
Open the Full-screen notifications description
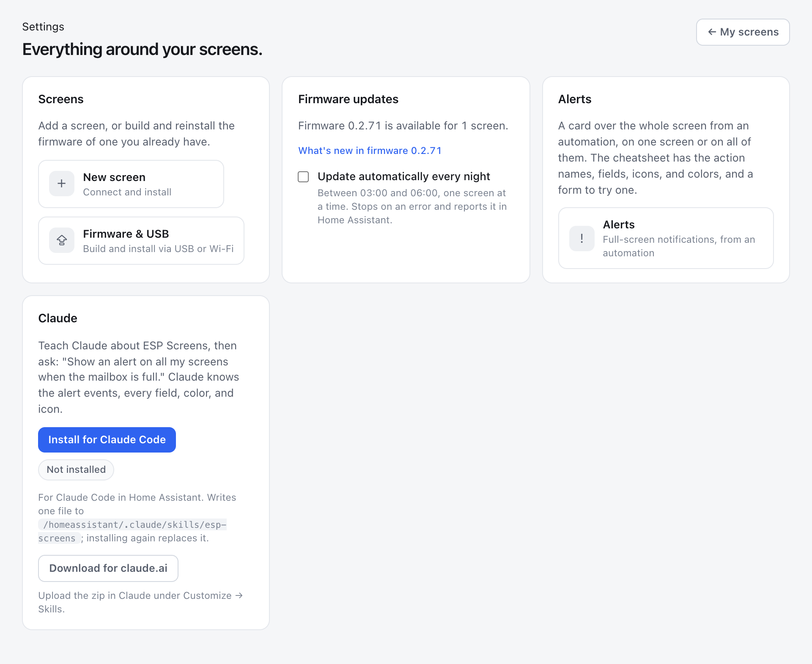[x=679, y=246]
